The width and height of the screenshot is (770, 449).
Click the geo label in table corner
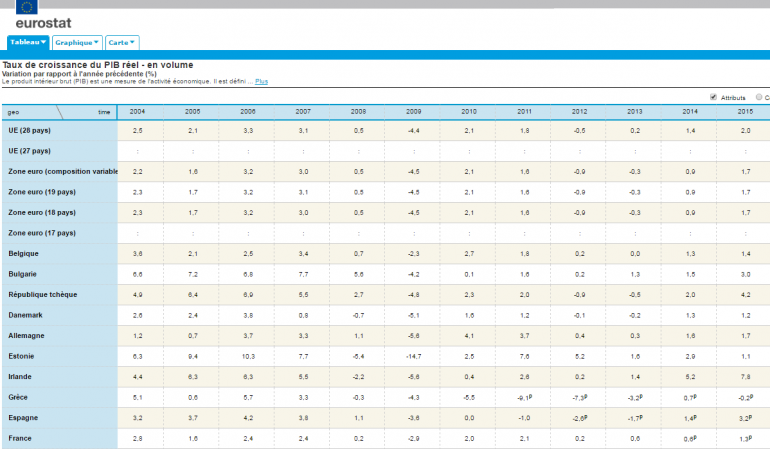(14, 113)
